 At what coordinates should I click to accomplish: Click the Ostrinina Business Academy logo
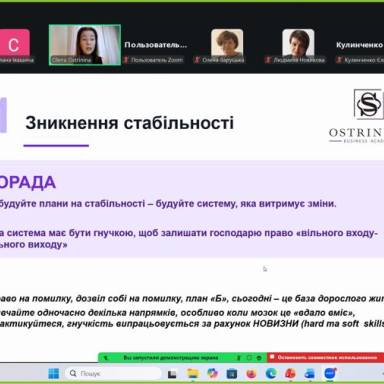(x=356, y=116)
